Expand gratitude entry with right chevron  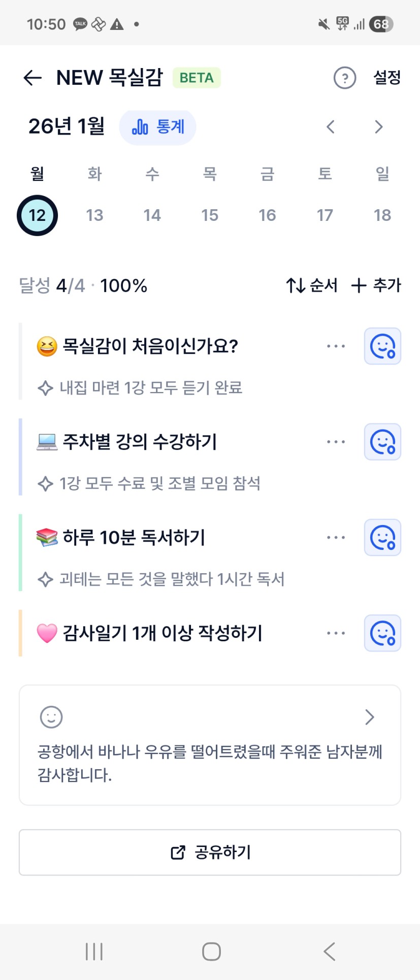[x=370, y=717]
